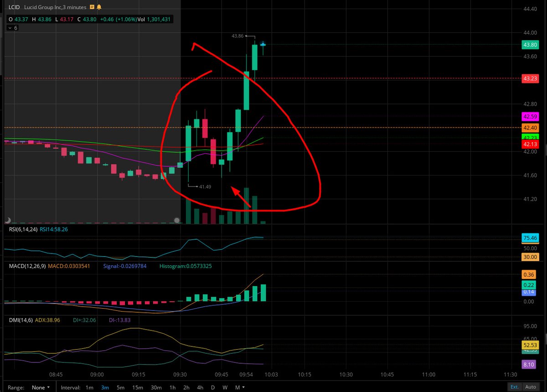Viewport: 547px width, 392px height.
Task: Click the orange 30.00 RSI level tag
Action: coord(530,257)
